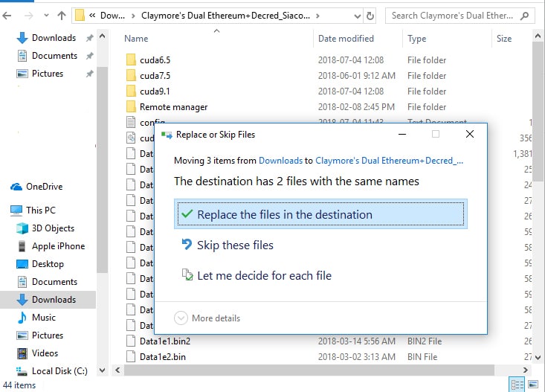The width and height of the screenshot is (545, 392).
Task: Select Apple iPhone device in sidebar
Action: 58,246
